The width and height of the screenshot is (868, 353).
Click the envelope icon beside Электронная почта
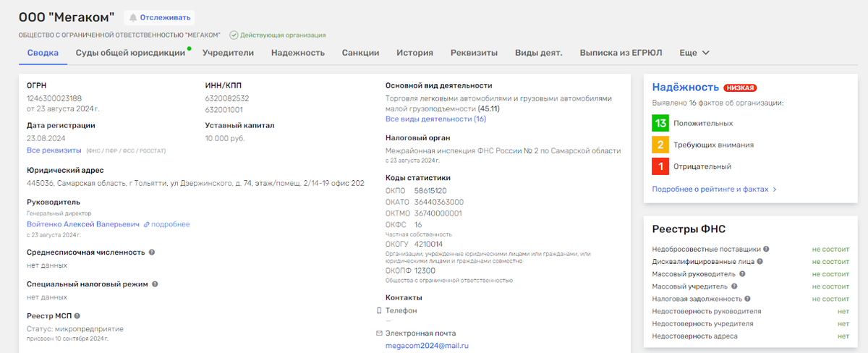(379, 333)
